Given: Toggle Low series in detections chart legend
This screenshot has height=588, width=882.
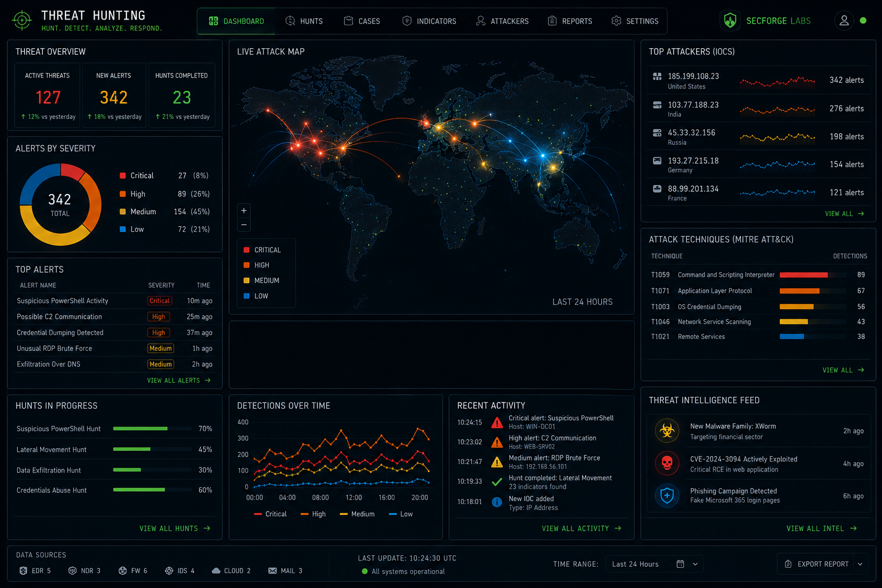Looking at the screenshot, I should pyautogui.click(x=401, y=514).
